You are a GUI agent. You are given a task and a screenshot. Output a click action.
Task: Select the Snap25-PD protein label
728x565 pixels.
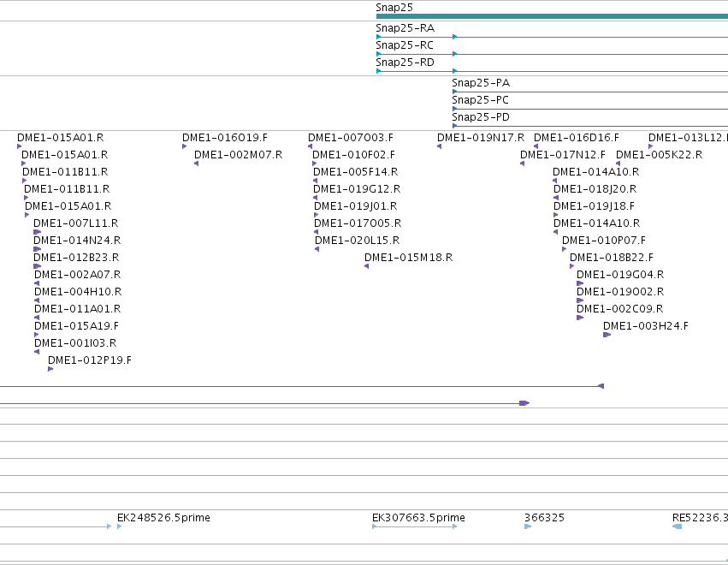[x=481, y=117]
